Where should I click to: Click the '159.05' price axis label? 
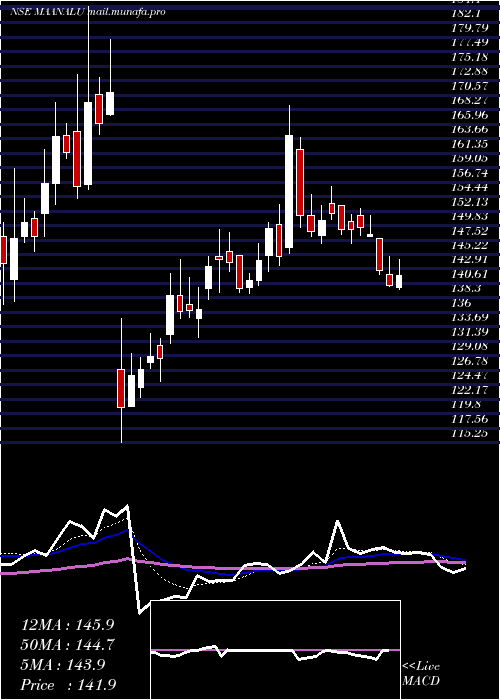click(x=469, y=158)
